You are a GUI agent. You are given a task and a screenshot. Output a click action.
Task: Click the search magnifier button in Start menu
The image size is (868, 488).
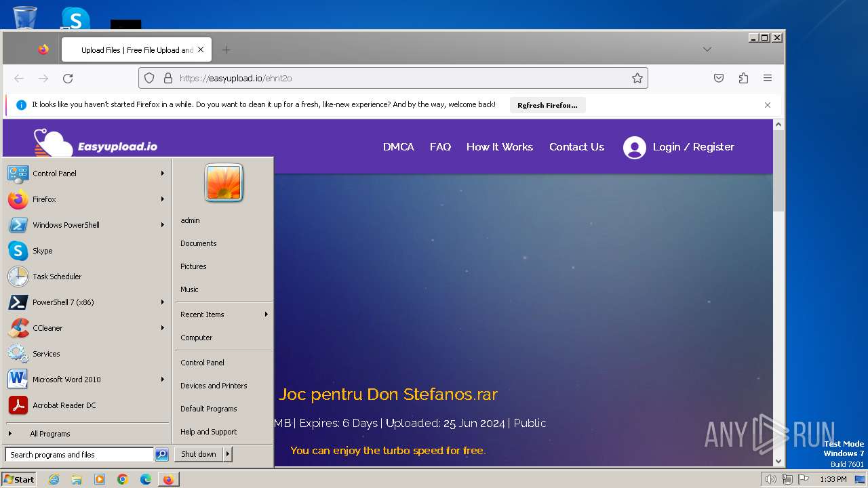(x=161, y=455)
